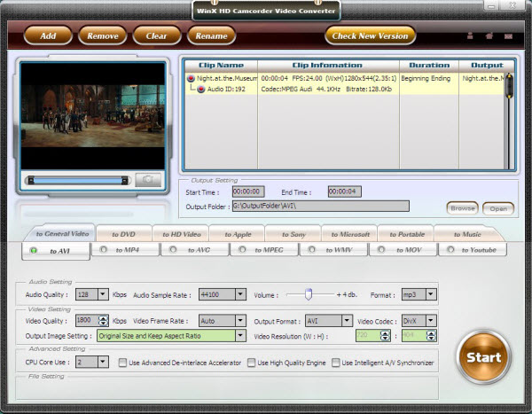Screen dimensions: 532x414
Task: Click the 'Codec:MPEG Audi' audio info text
Action: tap(286, 90)
